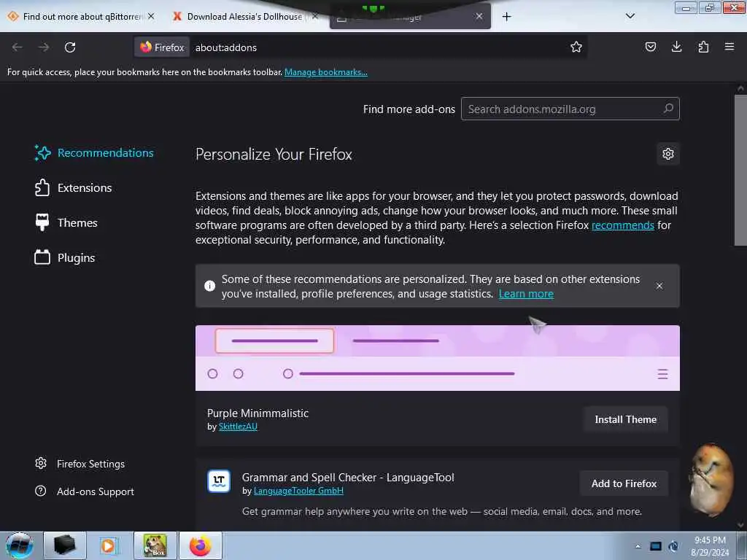Open the LanguageTooler GmbH author link
The image size is (747, 560).
[298, 491]
